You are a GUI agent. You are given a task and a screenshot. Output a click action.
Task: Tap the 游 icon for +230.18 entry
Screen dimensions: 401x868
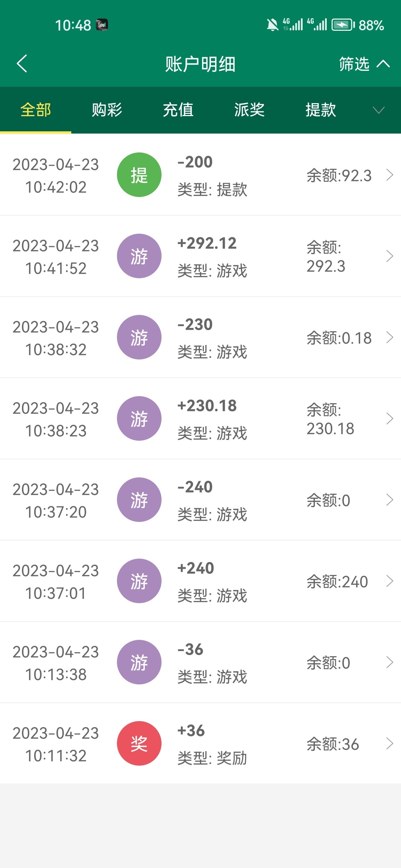(x=139, y=418)
